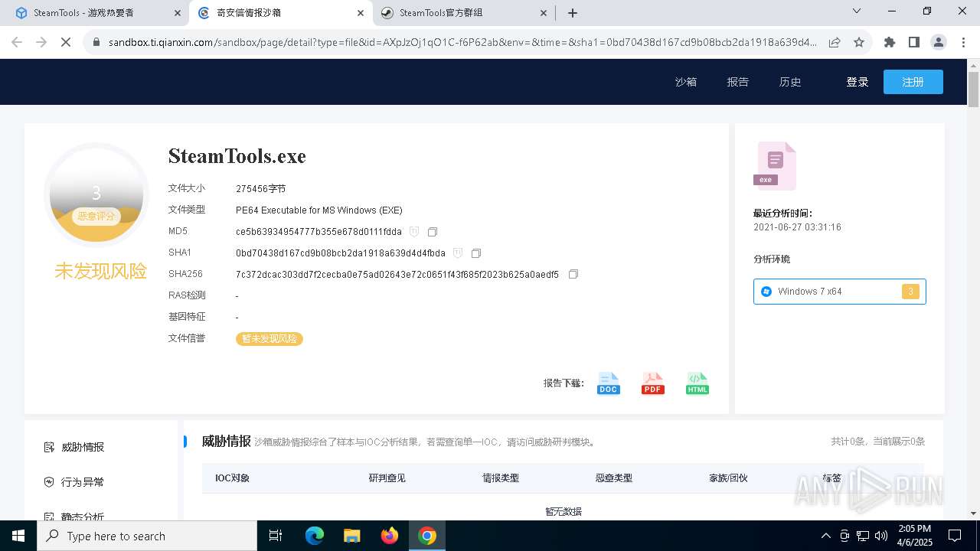Toggle Chrome side panel

914,43
